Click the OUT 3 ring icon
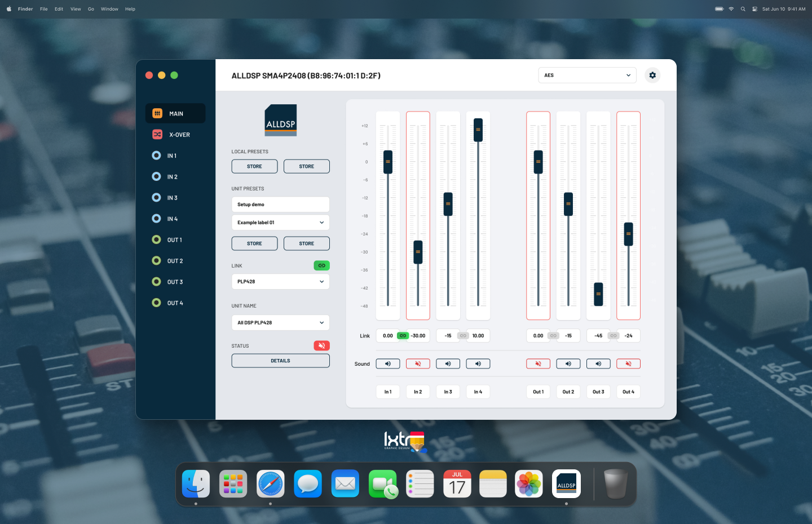 coord(157,282)
